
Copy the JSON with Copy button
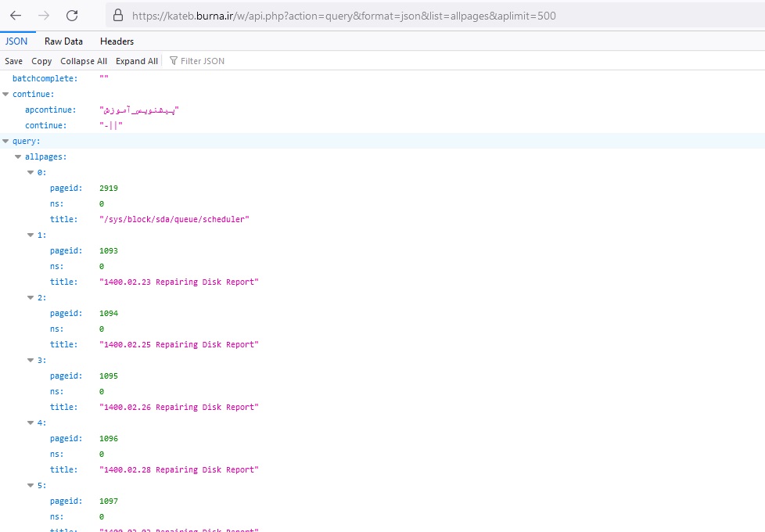click(x=41, y=61)
